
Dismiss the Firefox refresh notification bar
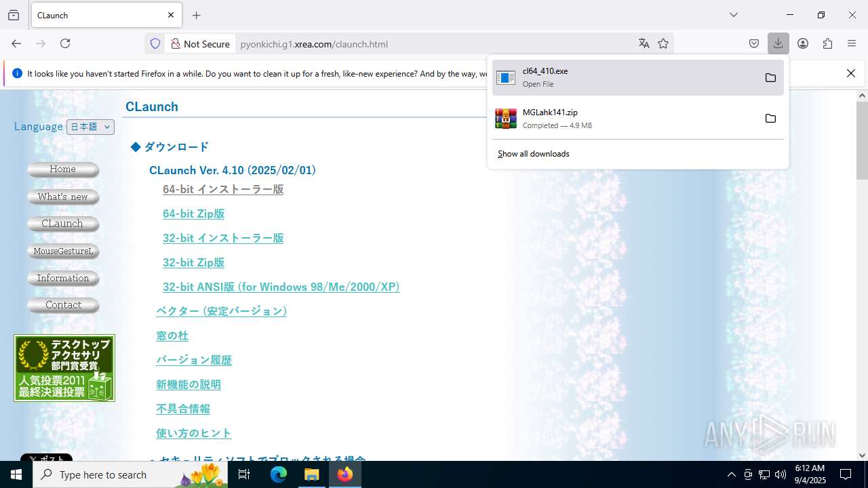point(851,73)
